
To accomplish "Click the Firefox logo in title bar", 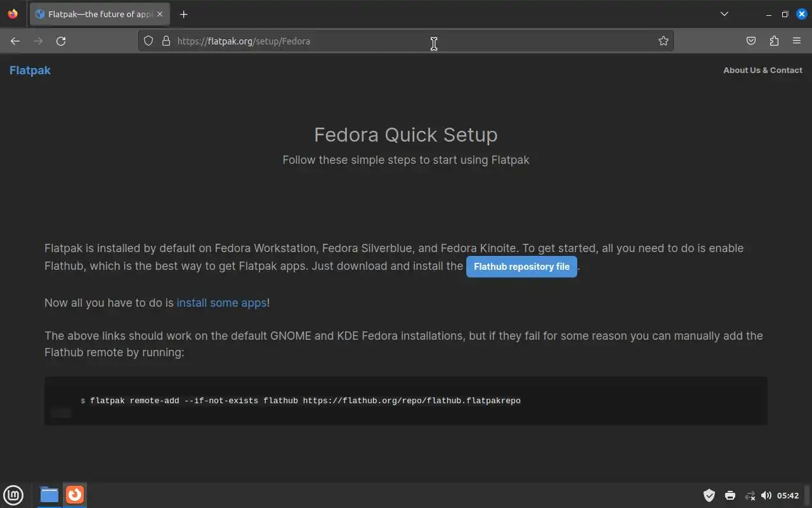I will click(13, 14).
